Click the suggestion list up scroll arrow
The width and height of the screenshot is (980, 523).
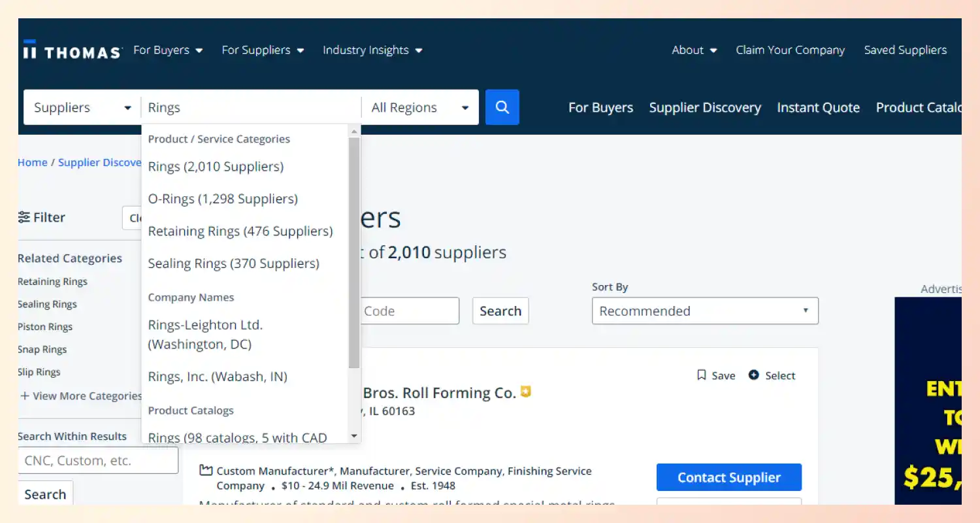[354, 131]
